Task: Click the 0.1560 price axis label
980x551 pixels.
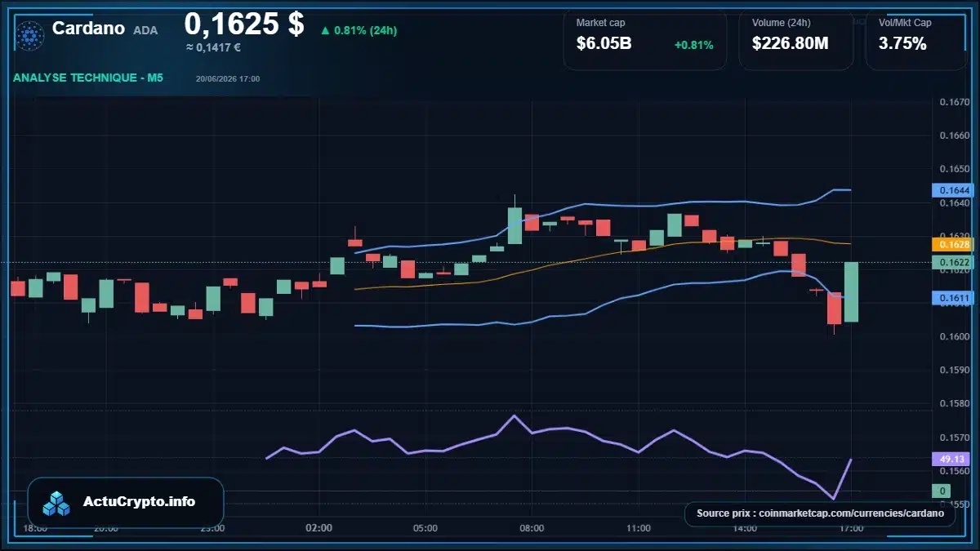Action: click(954, 471)
